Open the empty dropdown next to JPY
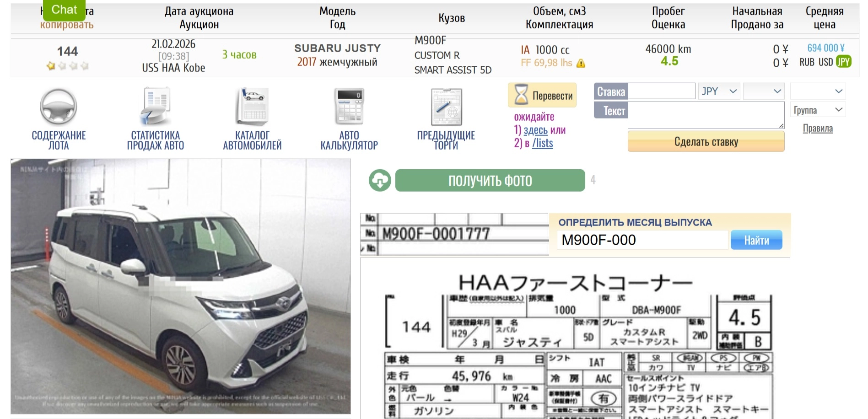Image resolution: width=868 pixels, height=419 pixels. click(764, 91)
